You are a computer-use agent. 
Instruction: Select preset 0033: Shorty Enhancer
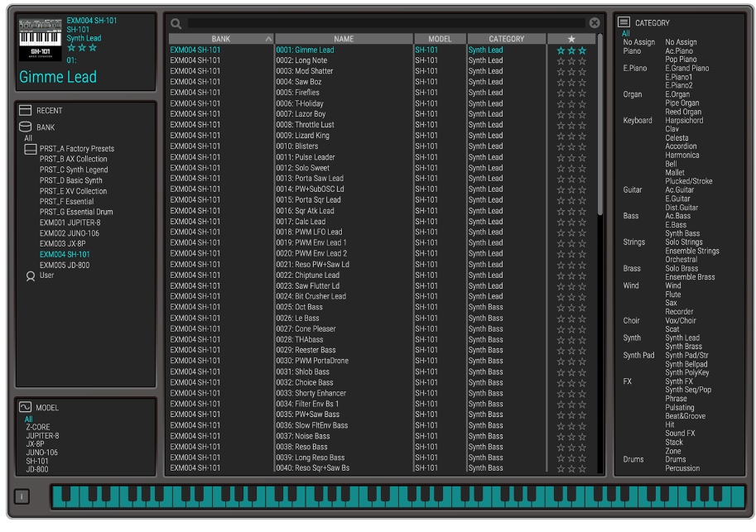point(311,393)
